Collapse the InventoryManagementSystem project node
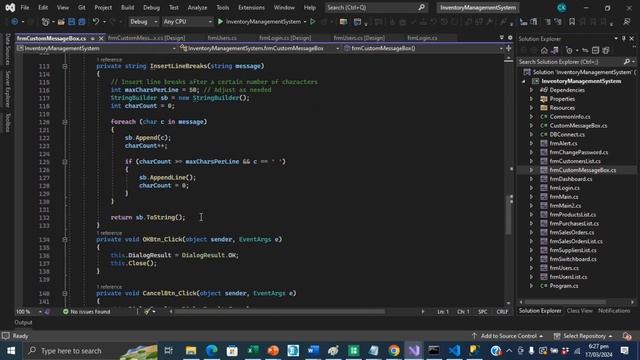The height and width of the screenshot is (360, 640). [524, 81]
